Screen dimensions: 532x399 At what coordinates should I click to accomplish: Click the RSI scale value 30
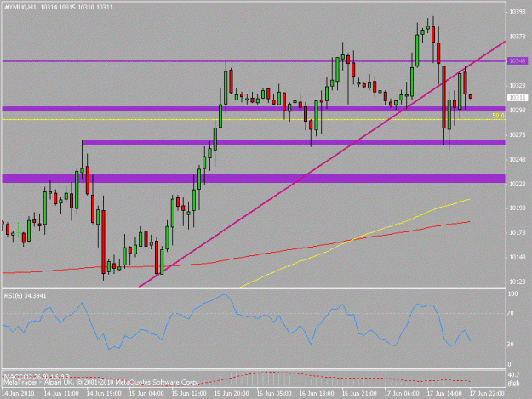[510, 345]
